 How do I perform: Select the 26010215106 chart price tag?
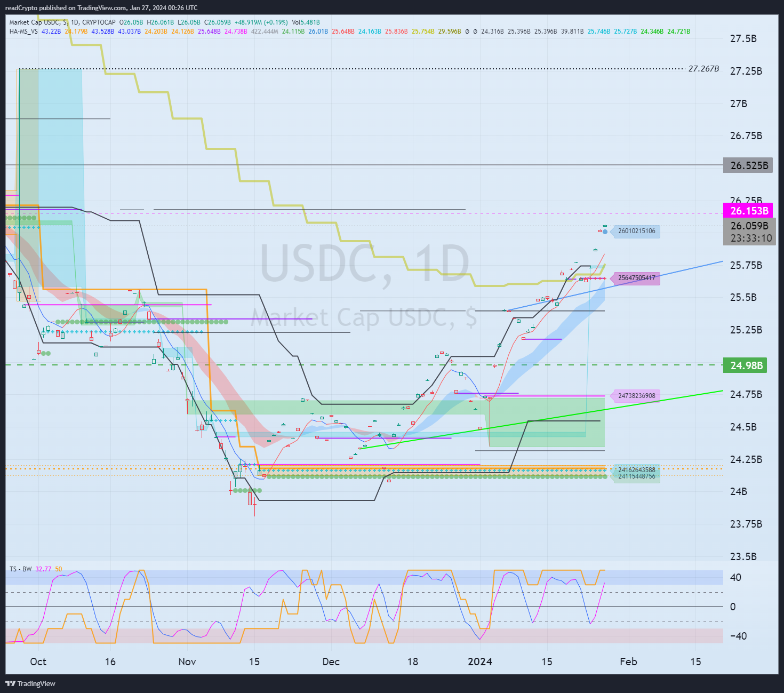pyautogui.click(x=636, y=231)
